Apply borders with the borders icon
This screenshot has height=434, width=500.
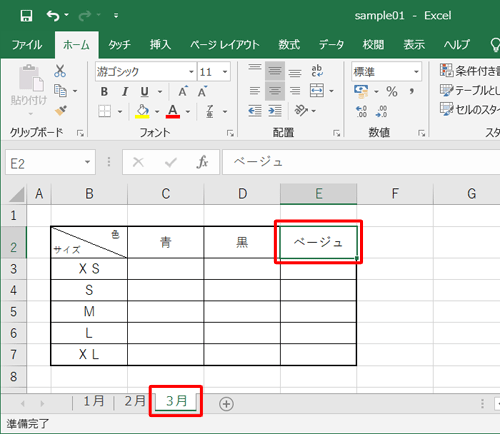coord(104,111)
